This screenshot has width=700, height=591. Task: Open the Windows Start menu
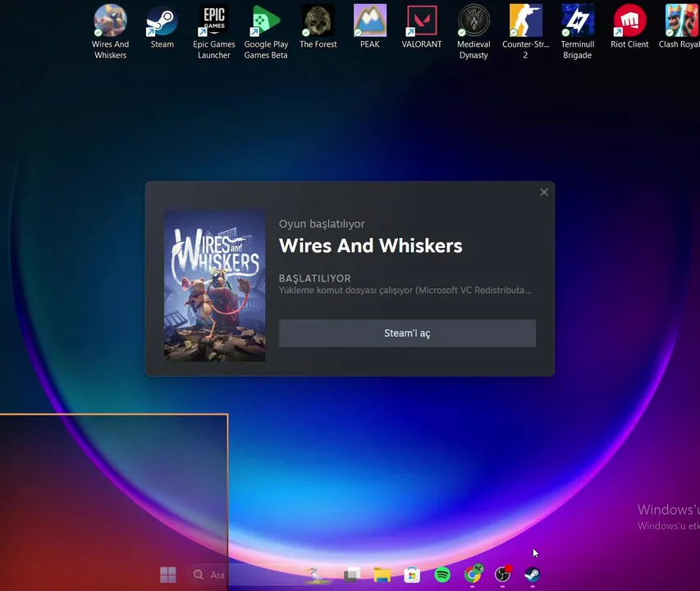click(168, 575)
